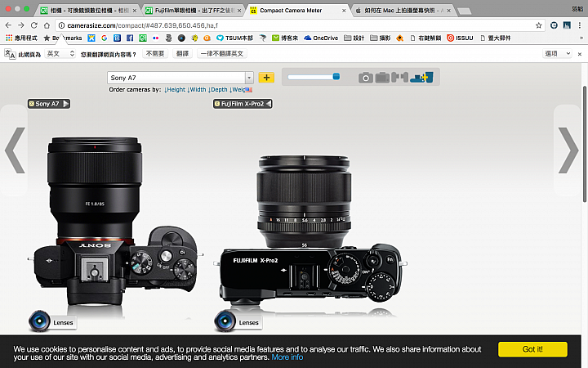Screen dimensions: 588x368
Task: Open the Google bookmark icon
Action: (x=104, y=38)
